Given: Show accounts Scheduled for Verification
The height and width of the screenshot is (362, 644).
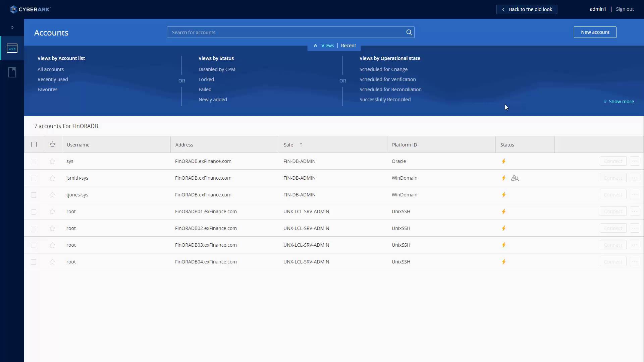Looking at the screenshot, I should [x=388, y=79].
